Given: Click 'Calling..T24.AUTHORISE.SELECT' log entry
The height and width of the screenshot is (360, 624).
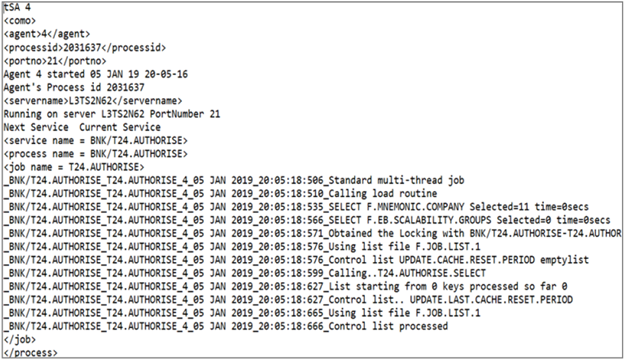Looking at the screenshot, I should tap(245, 273).
